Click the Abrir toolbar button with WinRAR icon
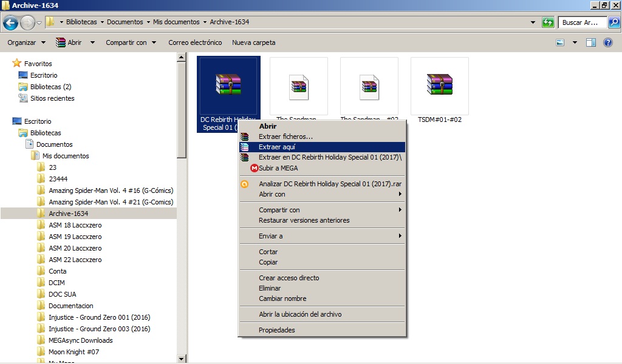 pyautogui.click(x=69, y=42)
